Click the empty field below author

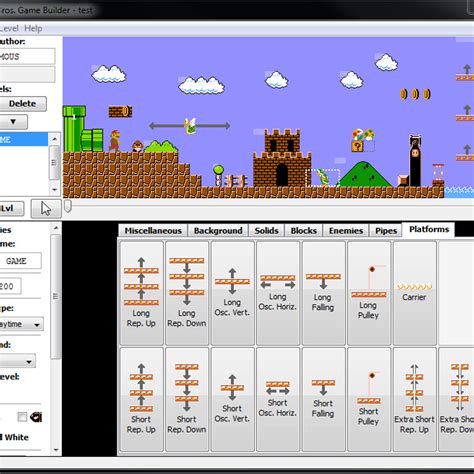coord(27,74)
